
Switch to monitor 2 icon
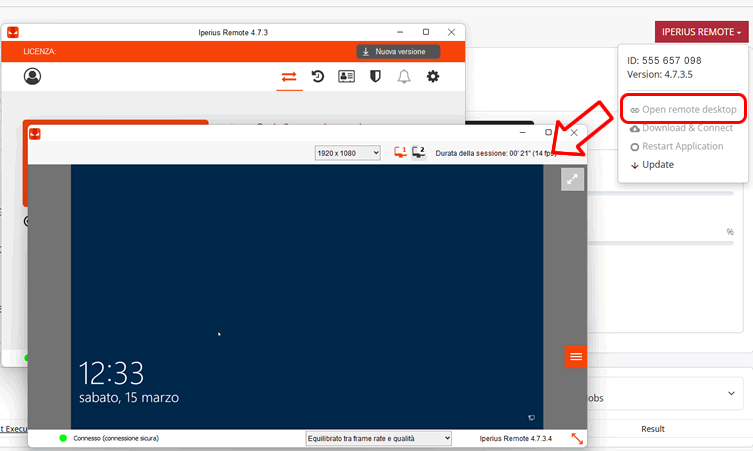[418, 152]
